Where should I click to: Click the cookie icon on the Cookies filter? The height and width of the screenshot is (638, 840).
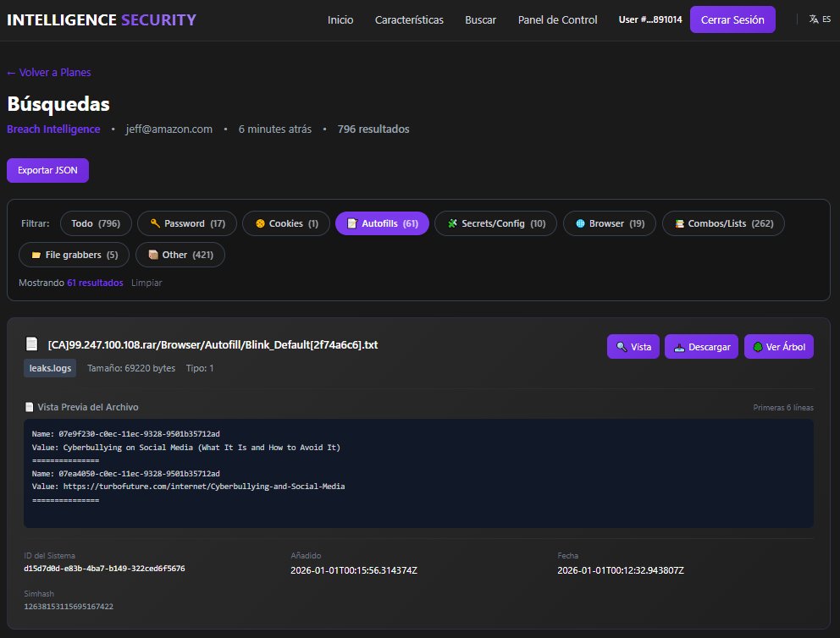[259, 223]
